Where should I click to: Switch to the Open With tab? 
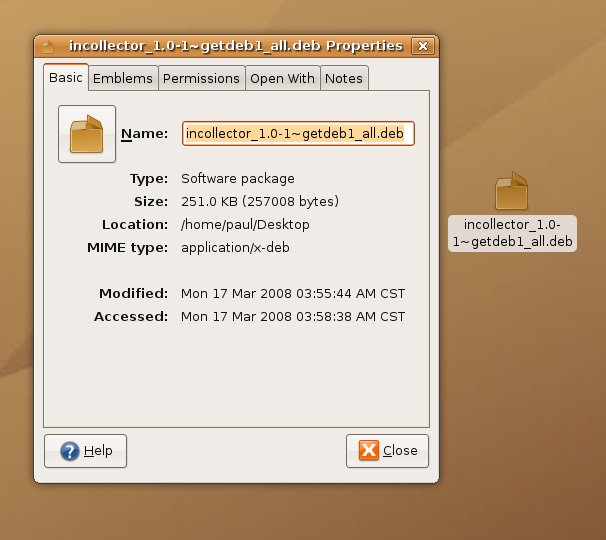(283, 78)
